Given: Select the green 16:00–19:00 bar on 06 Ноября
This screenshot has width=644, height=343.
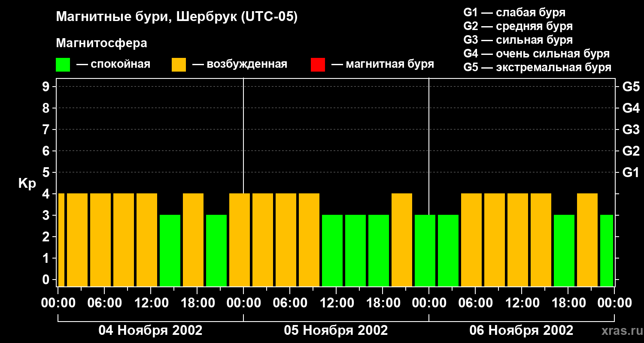Looking at the screenshot, I should pyautogui.click(x=564, y=250).
